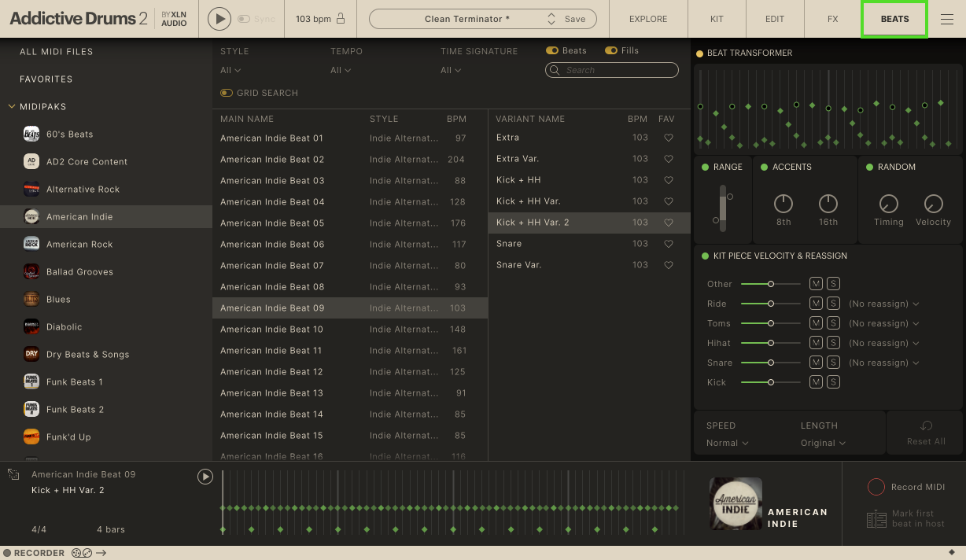The image size is (966, 560).
Task: Toggle the Fills filter switch
Action: coord(611,50)
